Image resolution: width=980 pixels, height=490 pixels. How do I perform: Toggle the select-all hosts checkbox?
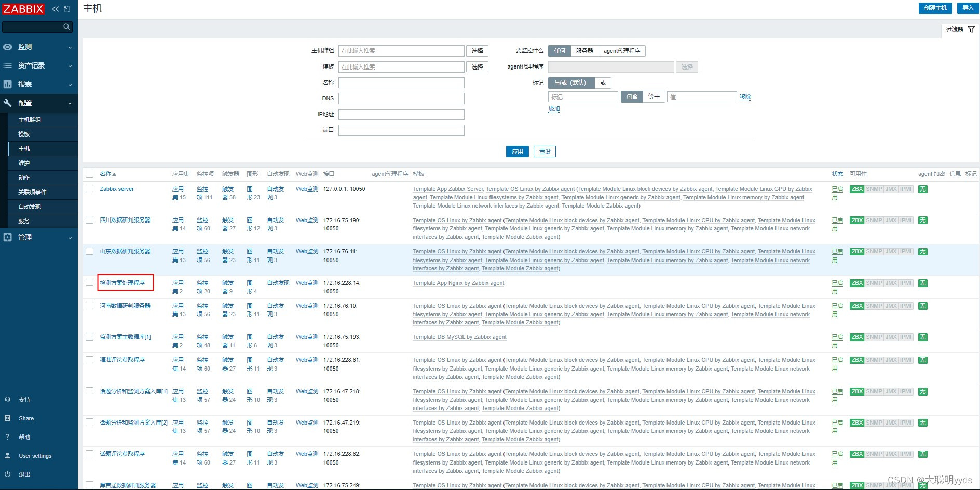tap(90, 174)
